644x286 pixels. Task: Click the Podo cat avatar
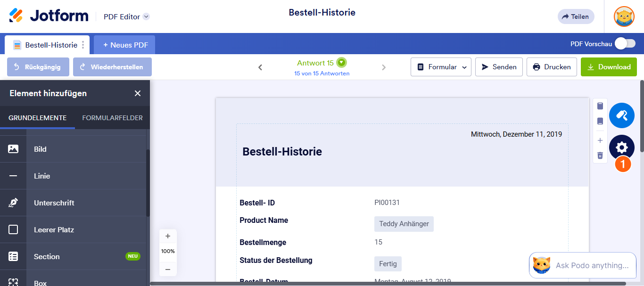pos(542,265)
